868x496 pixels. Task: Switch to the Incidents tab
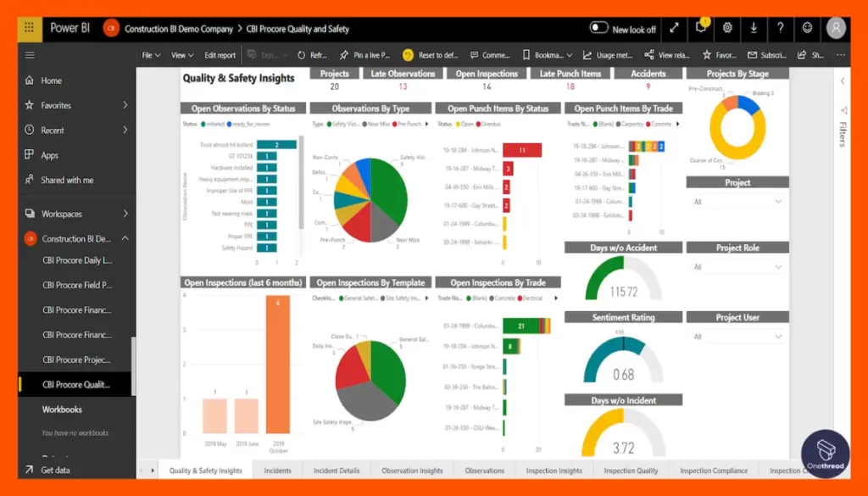(277, 470)
